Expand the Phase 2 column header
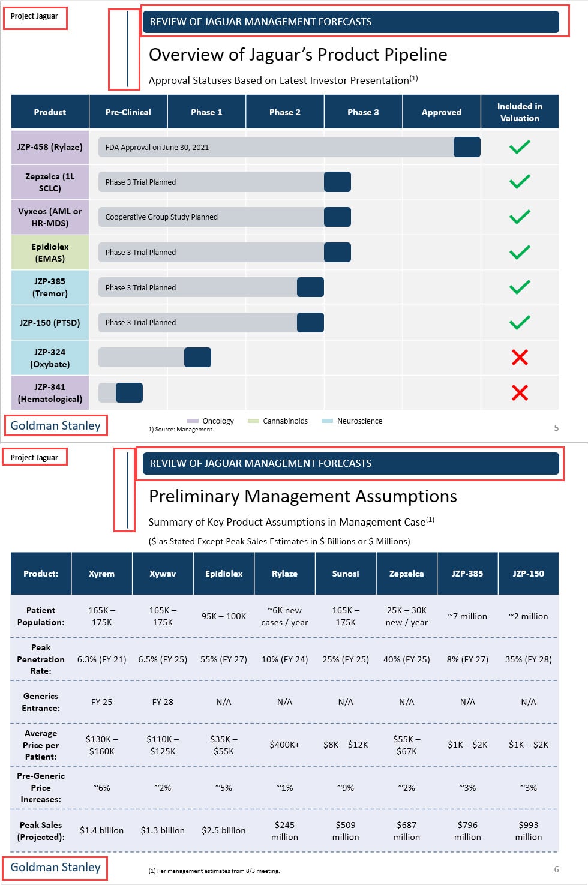The image size is (588, 885). point(284,112)
